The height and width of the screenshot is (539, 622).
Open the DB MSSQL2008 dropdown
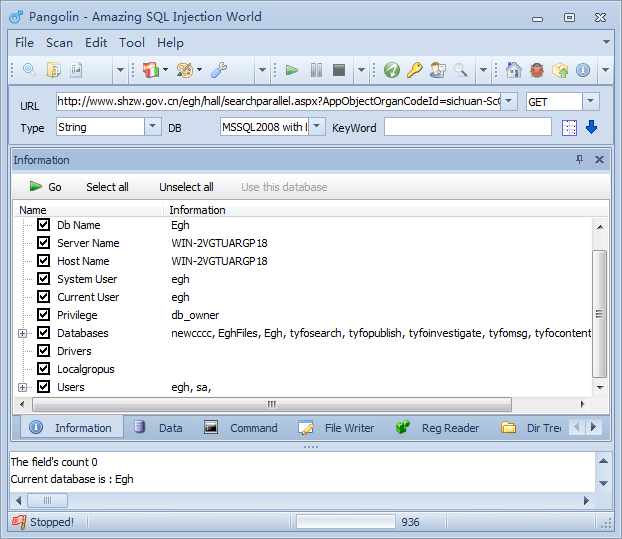click(317, 127)
